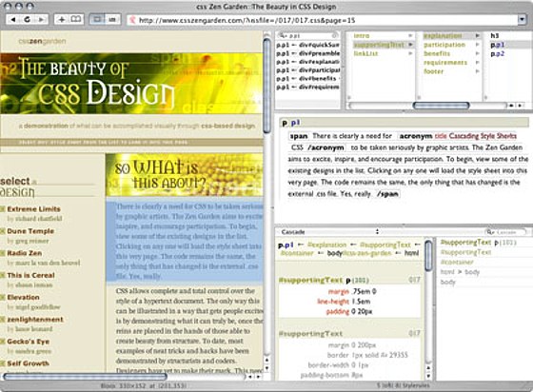Select p.p2 in the element browser column
Image resolution: width=533 pixels, height=392 pixels.
coord(497,53)
